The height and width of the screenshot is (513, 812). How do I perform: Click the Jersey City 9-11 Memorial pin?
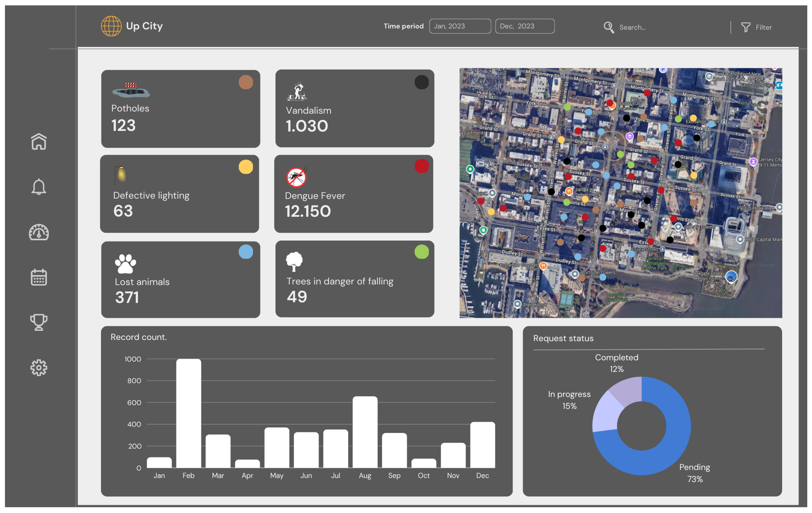pyautogui.click(x=753, y=162)
